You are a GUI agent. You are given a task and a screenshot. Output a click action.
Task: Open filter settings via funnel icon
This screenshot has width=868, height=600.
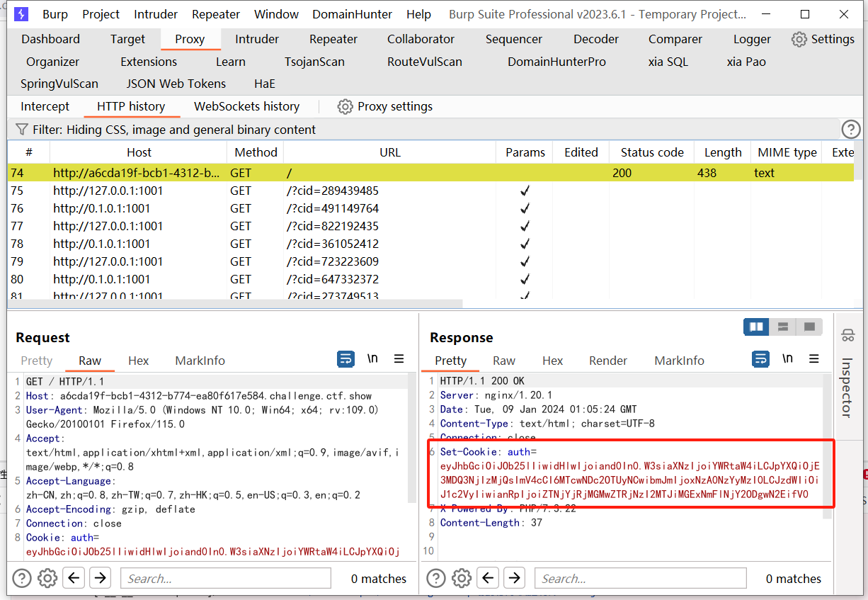[22, 130]
